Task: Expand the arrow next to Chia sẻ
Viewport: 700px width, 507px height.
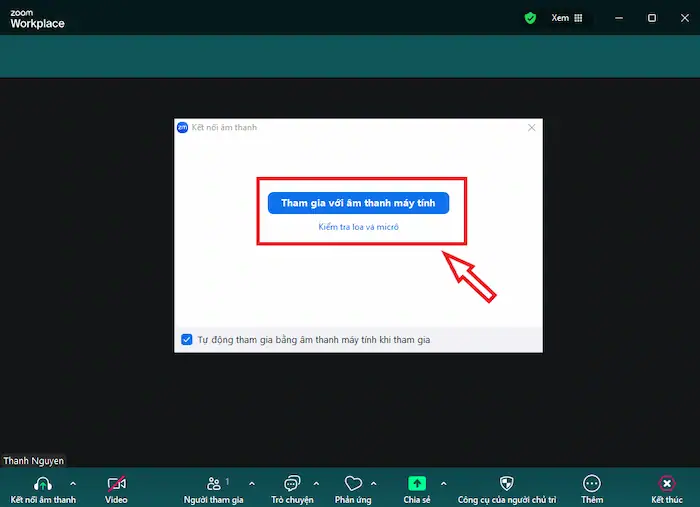Action: pyautogui.click(x=443, y=483)
